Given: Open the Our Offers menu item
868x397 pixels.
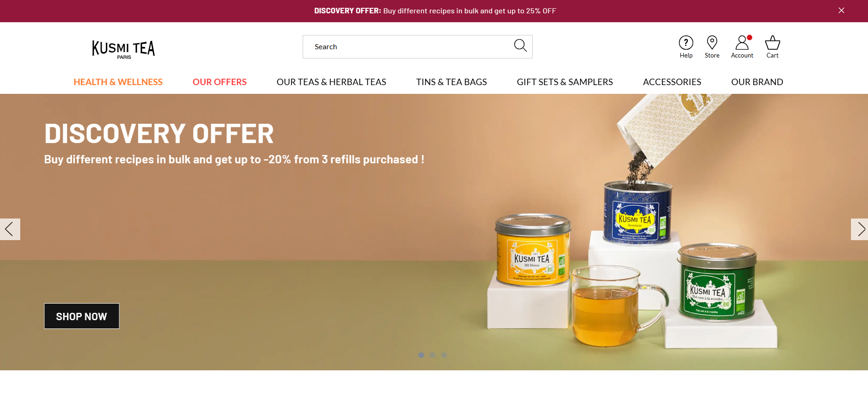Looking at the screenshot, I should point(219,82).
